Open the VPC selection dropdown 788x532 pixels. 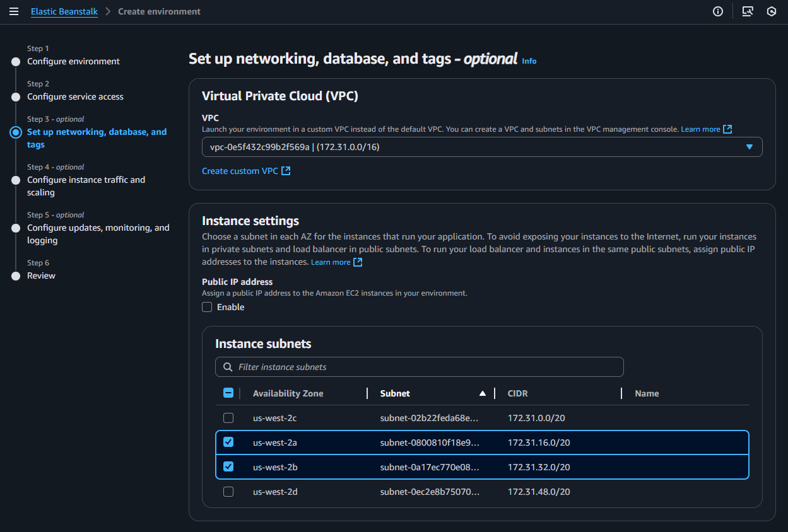tap(482, 147)
